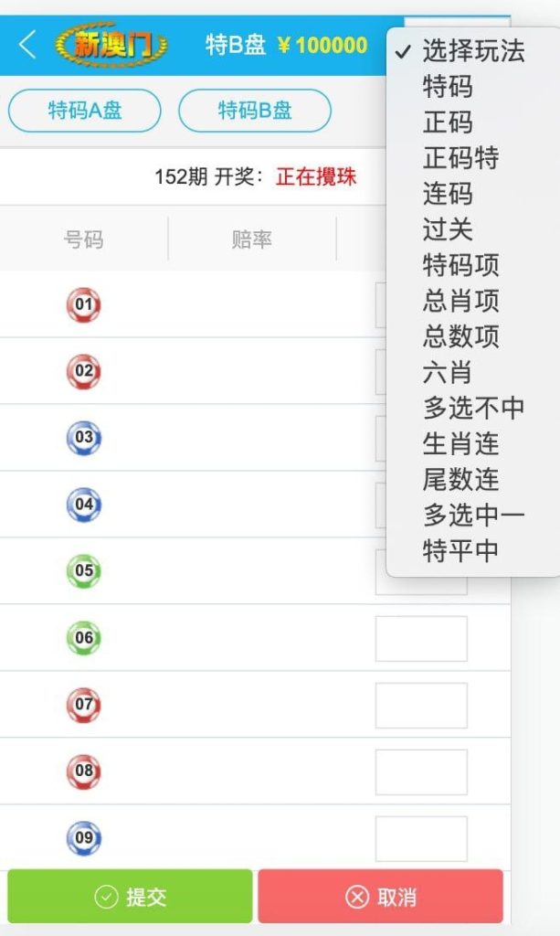
Task: Select number ball 01
Action: [x=84, y=305]
